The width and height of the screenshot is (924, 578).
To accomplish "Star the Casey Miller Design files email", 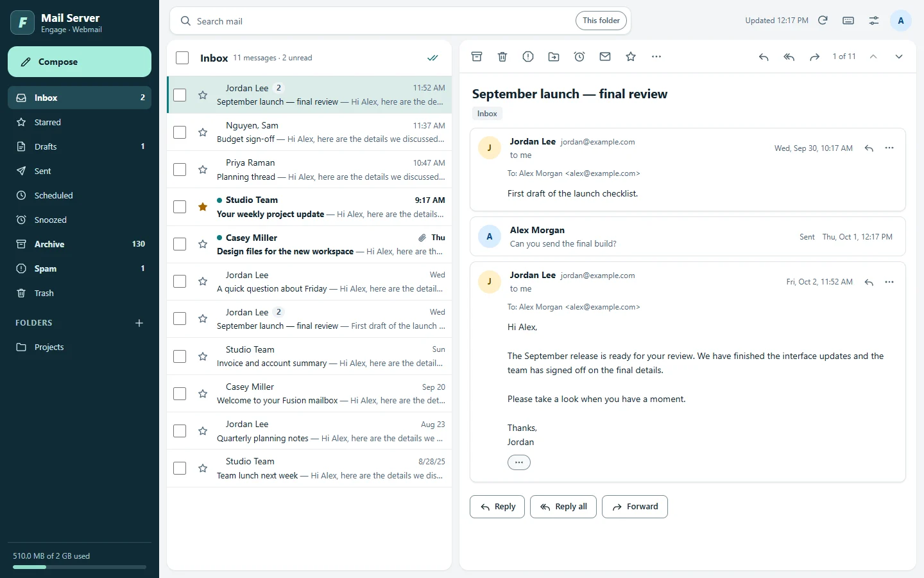I will [203, 244].
